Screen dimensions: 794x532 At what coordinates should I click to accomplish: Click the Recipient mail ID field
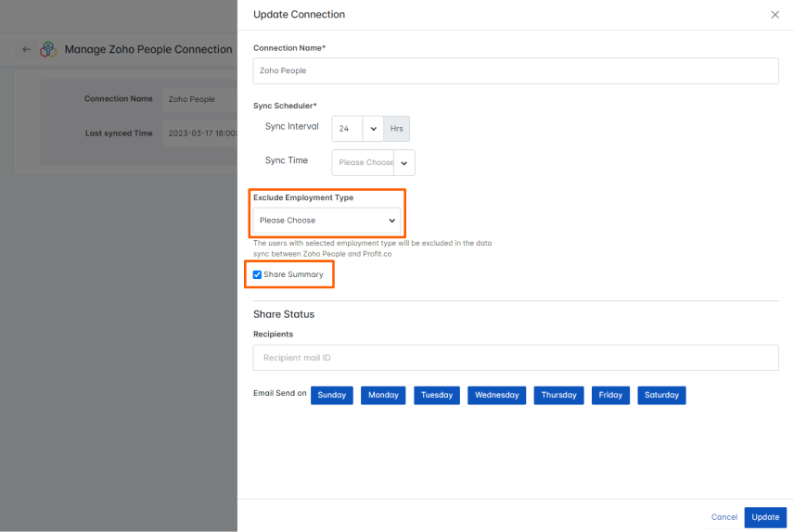click(516, 358)
